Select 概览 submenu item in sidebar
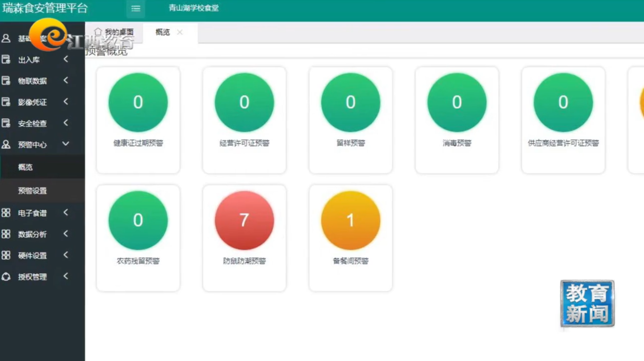644x361 pixels. 25,167
